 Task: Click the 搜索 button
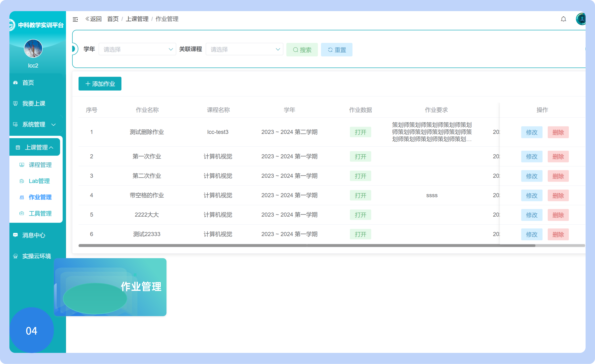point(302,50)
